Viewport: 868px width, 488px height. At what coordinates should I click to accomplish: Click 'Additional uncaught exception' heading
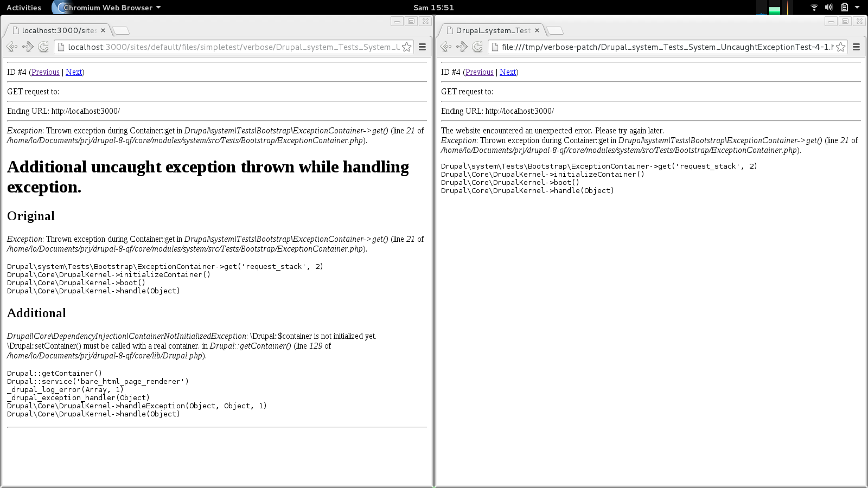(x=208, y=177)
